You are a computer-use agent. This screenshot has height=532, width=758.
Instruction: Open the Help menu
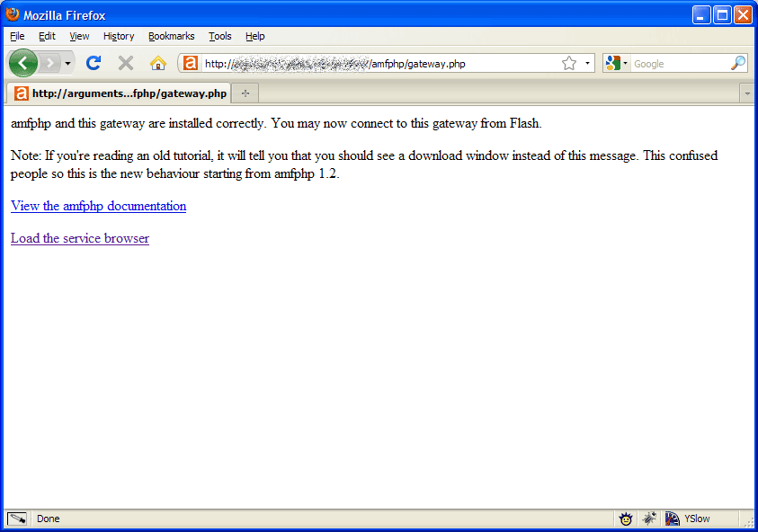coord(254,36)
